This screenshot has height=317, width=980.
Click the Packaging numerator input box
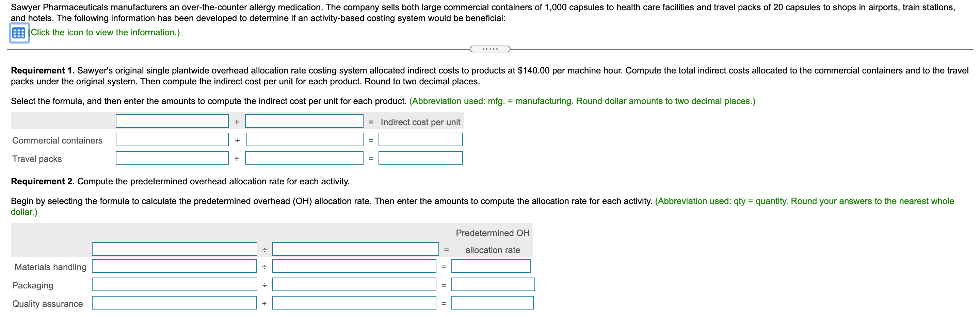pos(174,285)
